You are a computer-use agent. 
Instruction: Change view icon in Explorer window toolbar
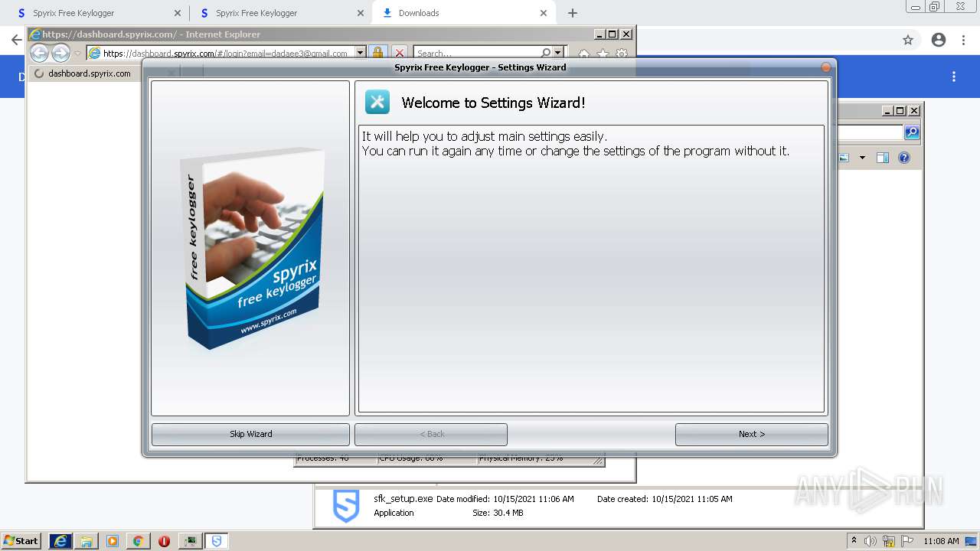(x=844, y=158)
